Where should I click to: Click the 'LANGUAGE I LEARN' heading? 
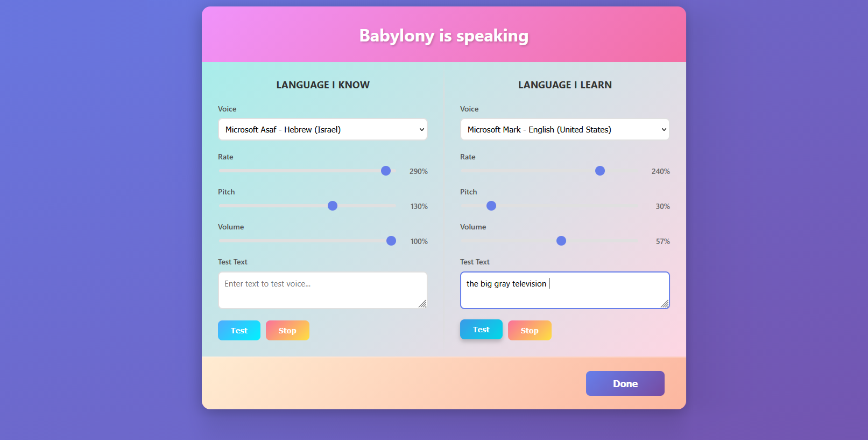pyautogui.click(x=564, y=85)
